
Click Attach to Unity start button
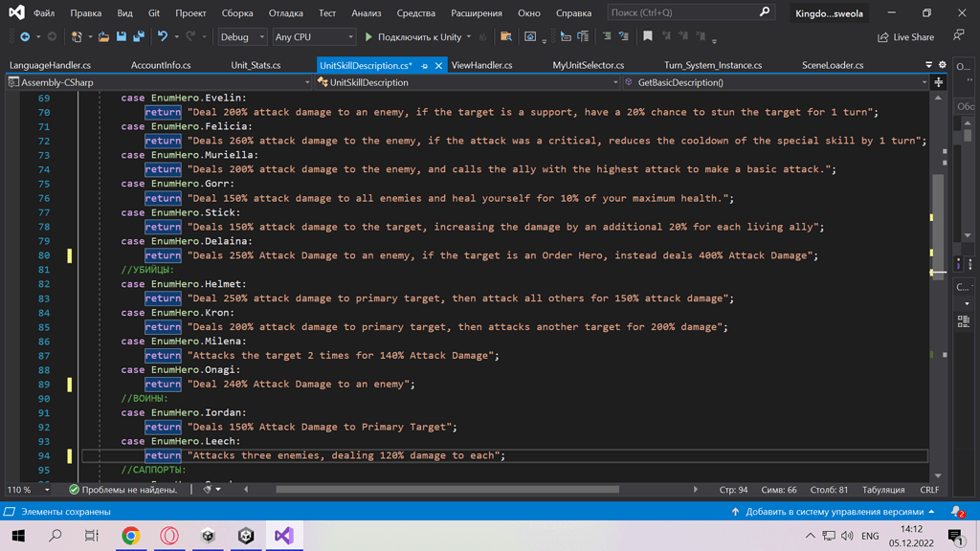(x=412, y=37)
